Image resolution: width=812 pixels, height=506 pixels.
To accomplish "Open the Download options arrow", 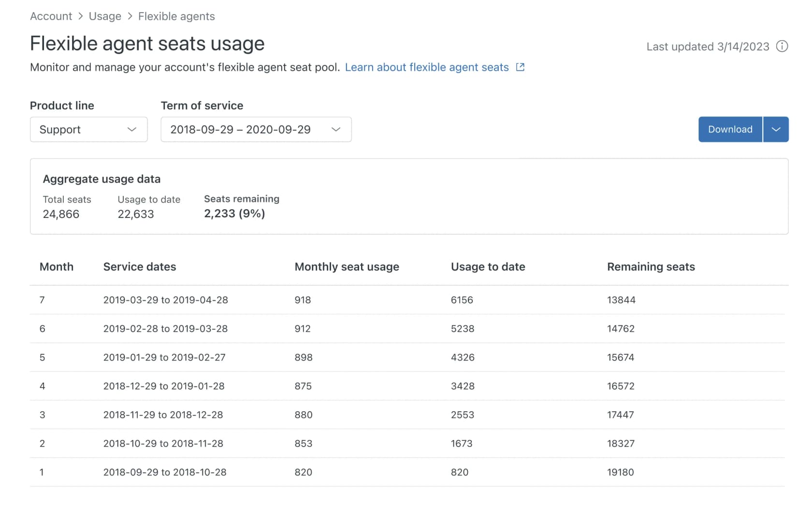I will pyautogui.click(x=776, y=130).
